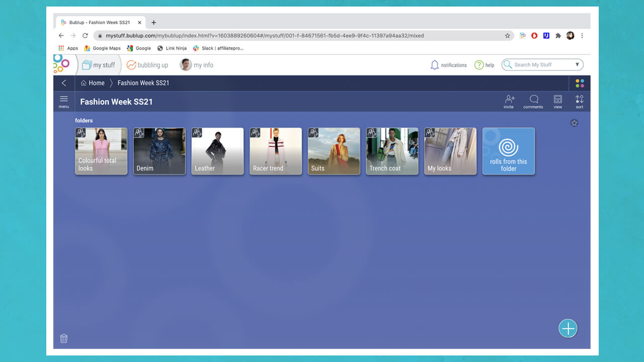Open the Racer trend folder
This screenshot has width=644, height=362.
(276, 151)
